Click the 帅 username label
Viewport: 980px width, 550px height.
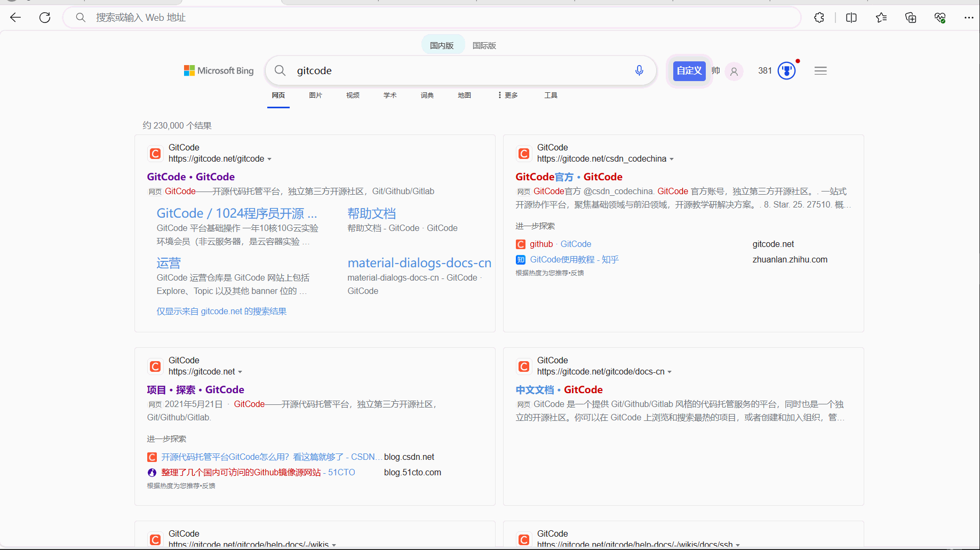pos(716,70)
